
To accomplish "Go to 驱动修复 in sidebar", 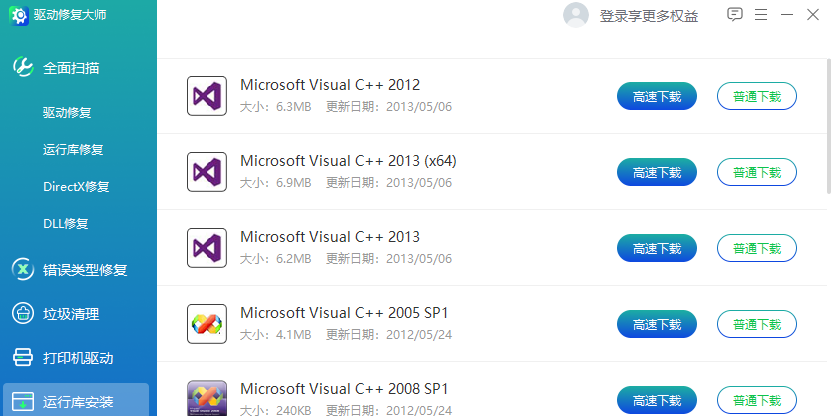I will tap(67, 112).
